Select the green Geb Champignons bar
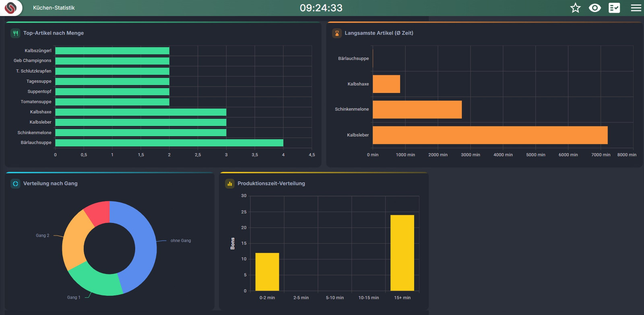The height and width of the screenshot is (315, 644). tap(112, 61)
